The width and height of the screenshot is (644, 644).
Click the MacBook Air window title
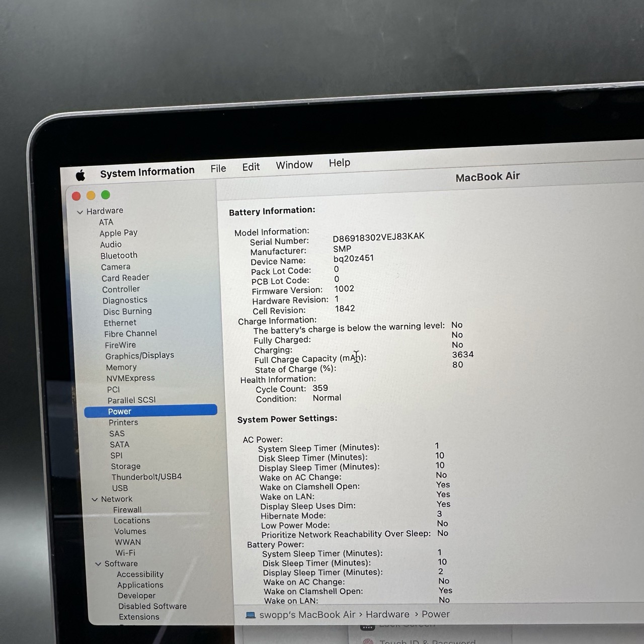coord(488,177)
